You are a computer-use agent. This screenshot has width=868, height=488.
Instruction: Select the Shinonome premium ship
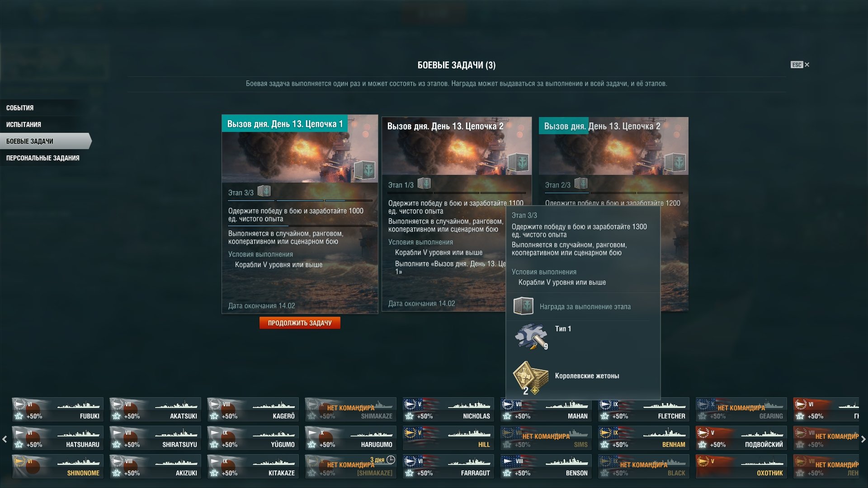click(x=58, y=466)
